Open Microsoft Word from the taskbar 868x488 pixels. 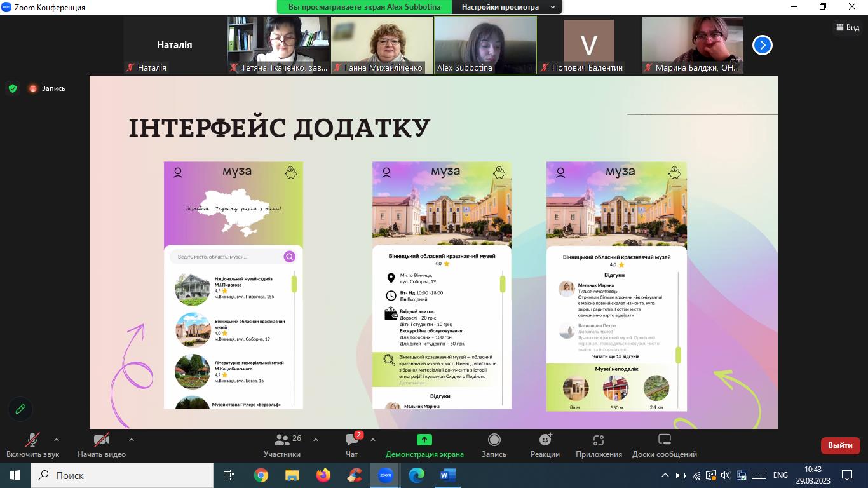(x=447, y=475)
